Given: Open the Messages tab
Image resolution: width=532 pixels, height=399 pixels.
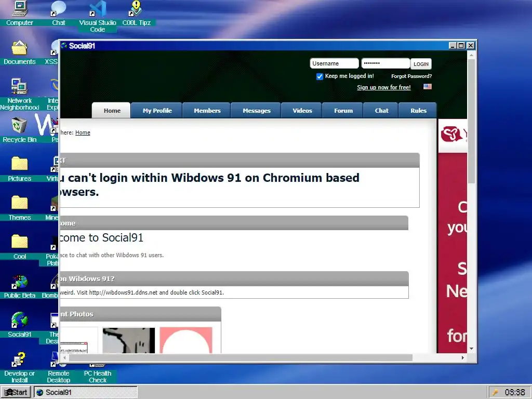Looking at the screenshot, I should (257, 111).
